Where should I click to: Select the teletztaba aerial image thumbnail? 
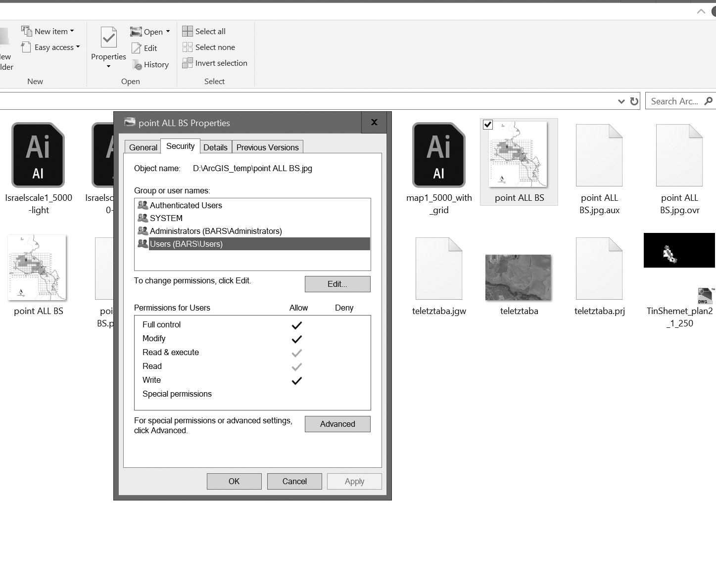tap(518, 277)
